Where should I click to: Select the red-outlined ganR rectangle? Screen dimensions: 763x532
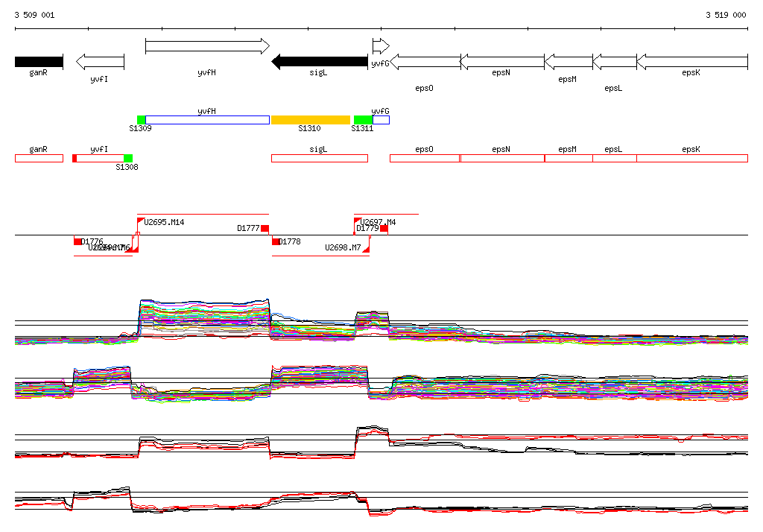pos(39,158)
